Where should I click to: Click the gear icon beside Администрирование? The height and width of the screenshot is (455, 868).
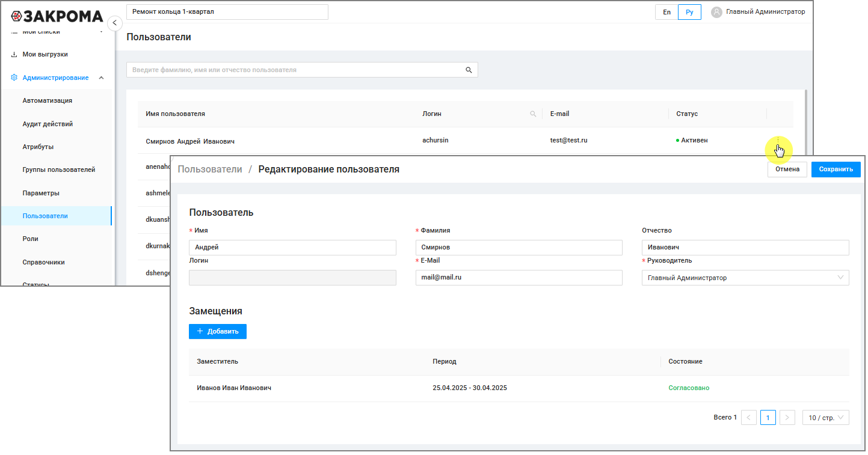click(x=14, y=78)
